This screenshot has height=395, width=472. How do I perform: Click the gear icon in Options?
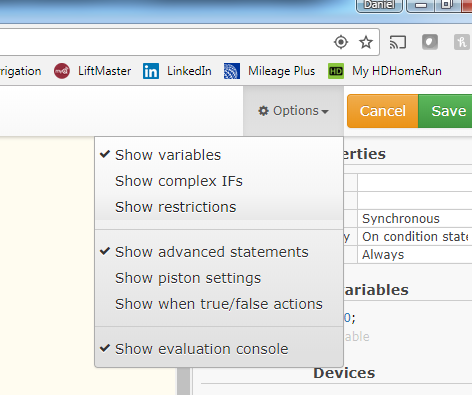(x=263, y=111)
